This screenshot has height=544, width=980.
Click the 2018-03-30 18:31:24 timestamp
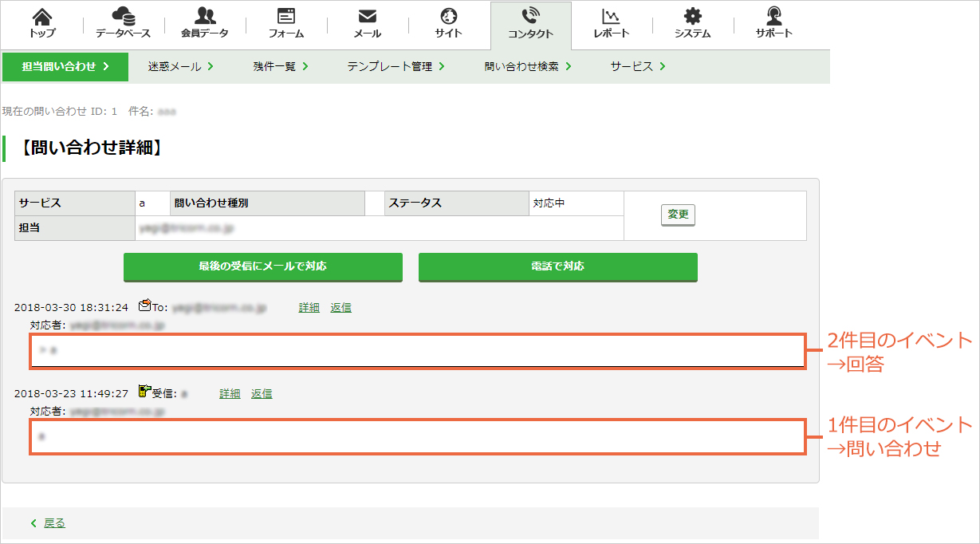pyautogui.click(x=71, y=307)
